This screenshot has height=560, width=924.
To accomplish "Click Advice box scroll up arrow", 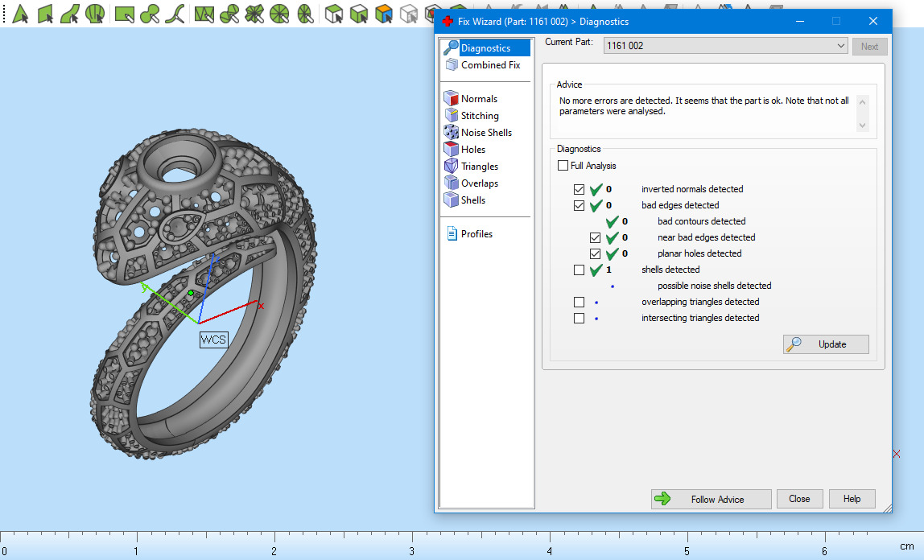I will [862, 102].
